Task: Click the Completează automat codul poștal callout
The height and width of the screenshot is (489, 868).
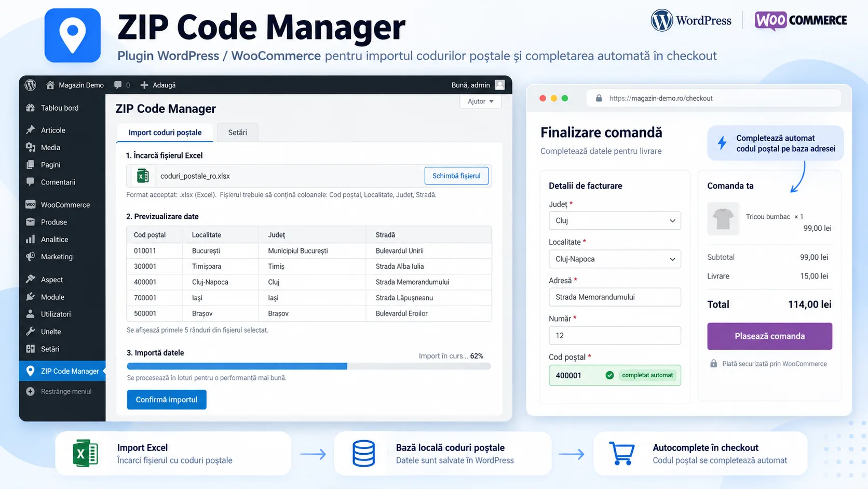Action: (775, 143)
